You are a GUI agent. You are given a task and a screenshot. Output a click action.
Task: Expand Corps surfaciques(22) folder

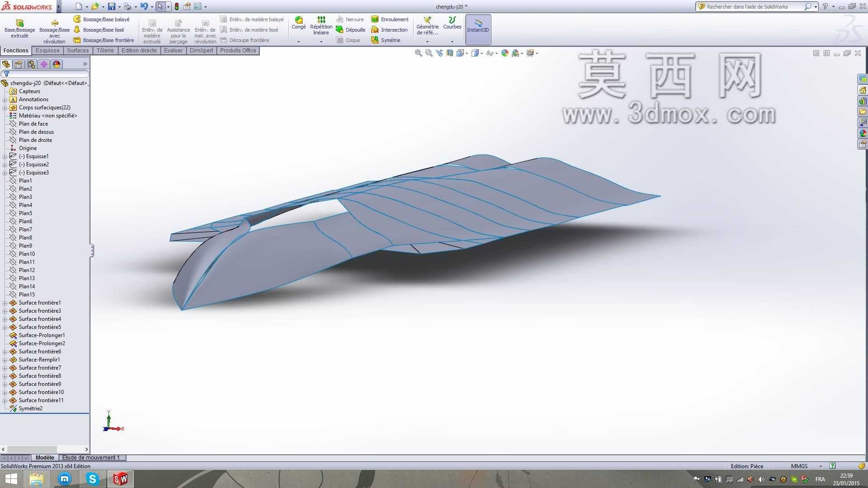pyautogui.click(x=5, y=108)
